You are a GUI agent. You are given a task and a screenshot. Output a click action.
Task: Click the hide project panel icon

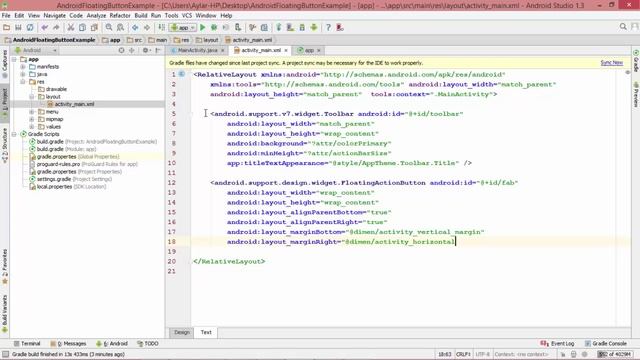[x=158, y=50]
